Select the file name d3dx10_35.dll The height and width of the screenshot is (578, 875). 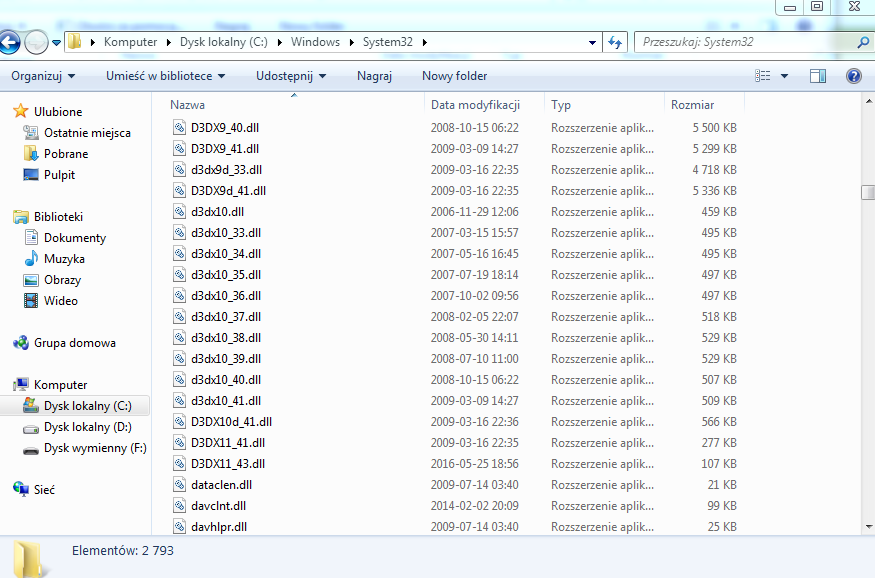tap(226, 275)
